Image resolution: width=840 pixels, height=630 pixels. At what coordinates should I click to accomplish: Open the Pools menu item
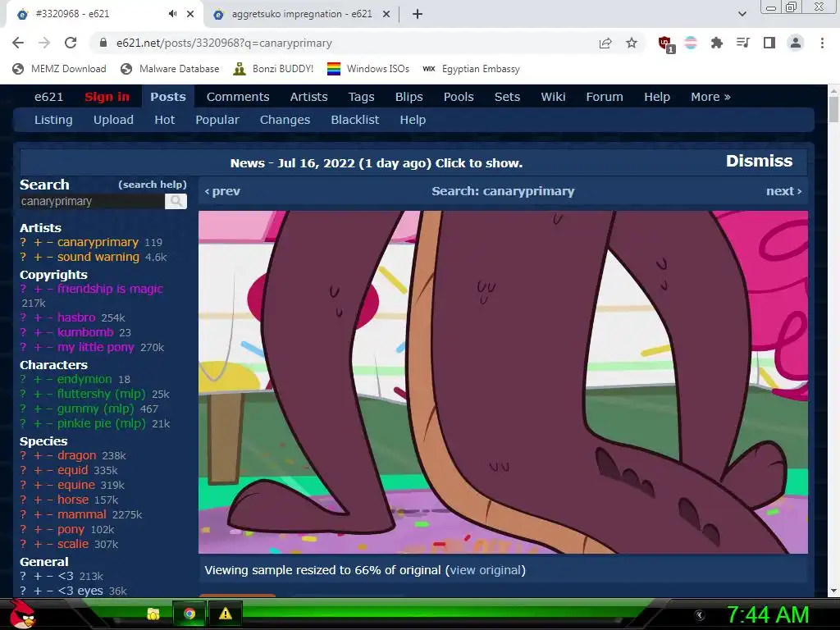(459, 97)
